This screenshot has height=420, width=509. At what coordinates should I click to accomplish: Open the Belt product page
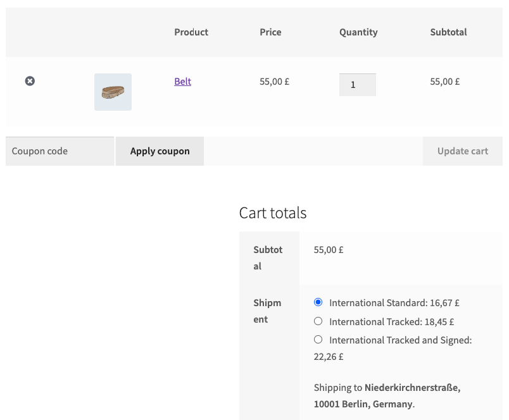[x=182, y=81]
